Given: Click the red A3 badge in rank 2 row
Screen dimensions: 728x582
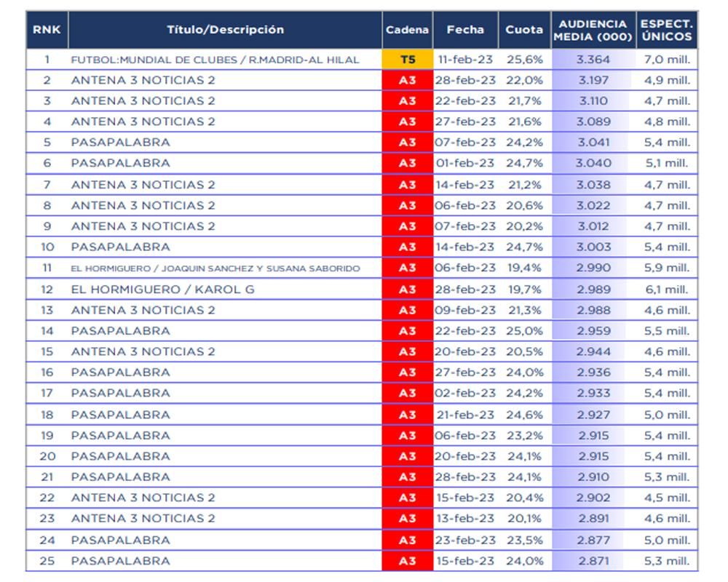Looking at the screenshot, I should 408,80.
